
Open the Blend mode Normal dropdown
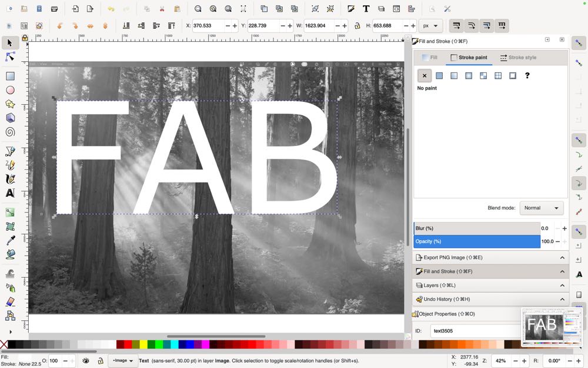pyautogui.click(x=542, y=208)
